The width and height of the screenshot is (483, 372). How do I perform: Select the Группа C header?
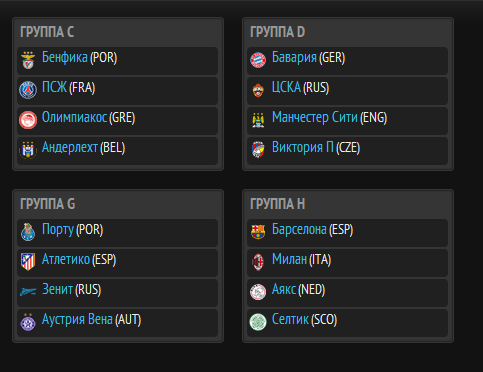(x=47, y=32)
